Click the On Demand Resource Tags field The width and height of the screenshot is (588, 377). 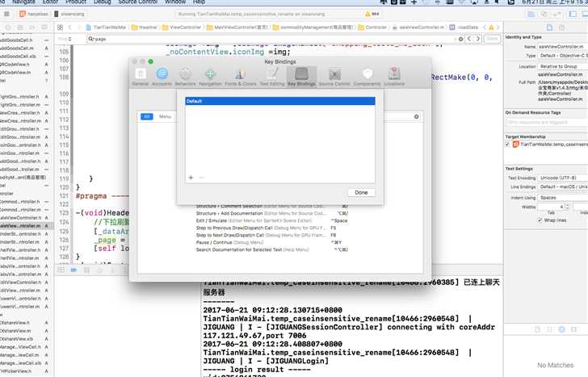[x=546, y=122]
